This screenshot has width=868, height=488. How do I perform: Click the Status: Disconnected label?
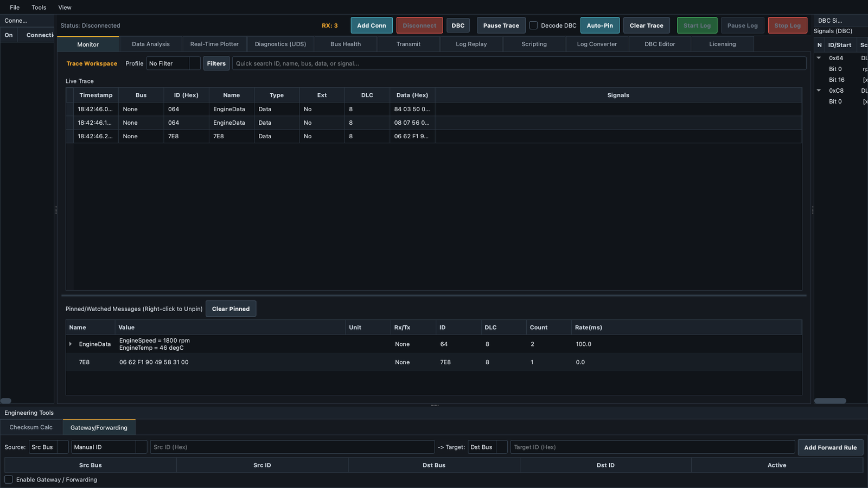point(91,25)
